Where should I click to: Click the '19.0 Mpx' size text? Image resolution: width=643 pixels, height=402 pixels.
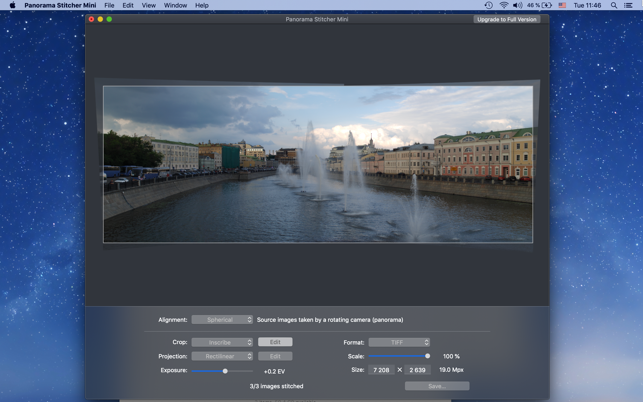click(451, 370)
